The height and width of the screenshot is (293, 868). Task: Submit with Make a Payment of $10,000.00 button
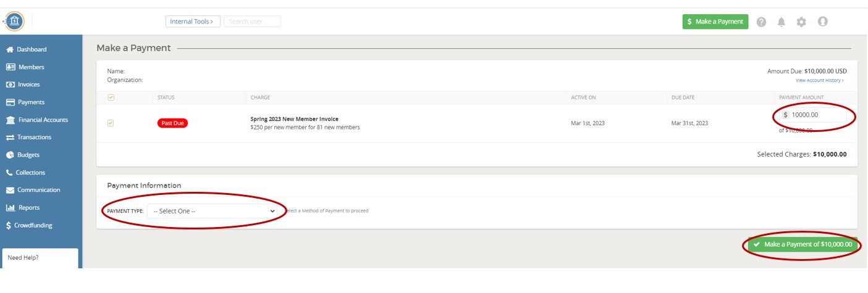pyautogui.click(x=803, y=244)
